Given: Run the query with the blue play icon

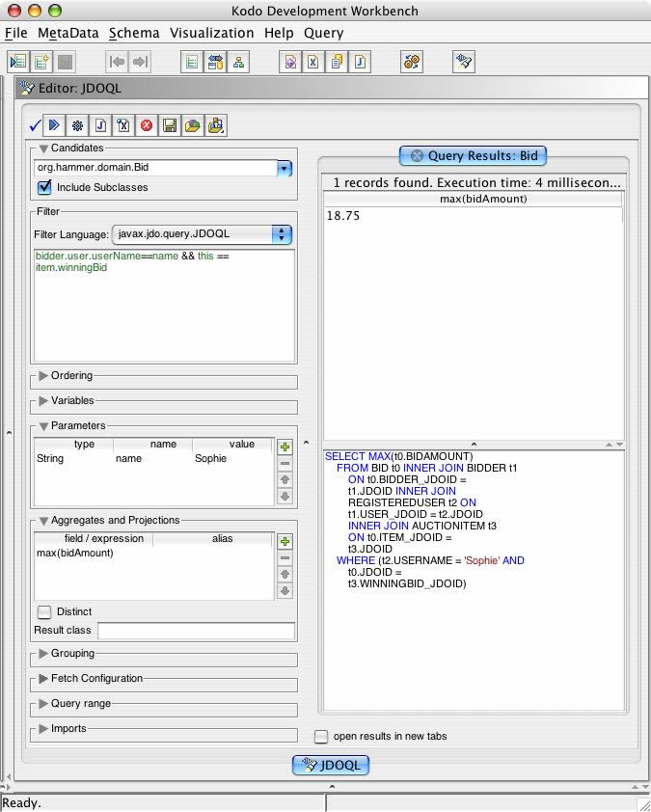Looking at the screenshot, I should coord(55,125).
